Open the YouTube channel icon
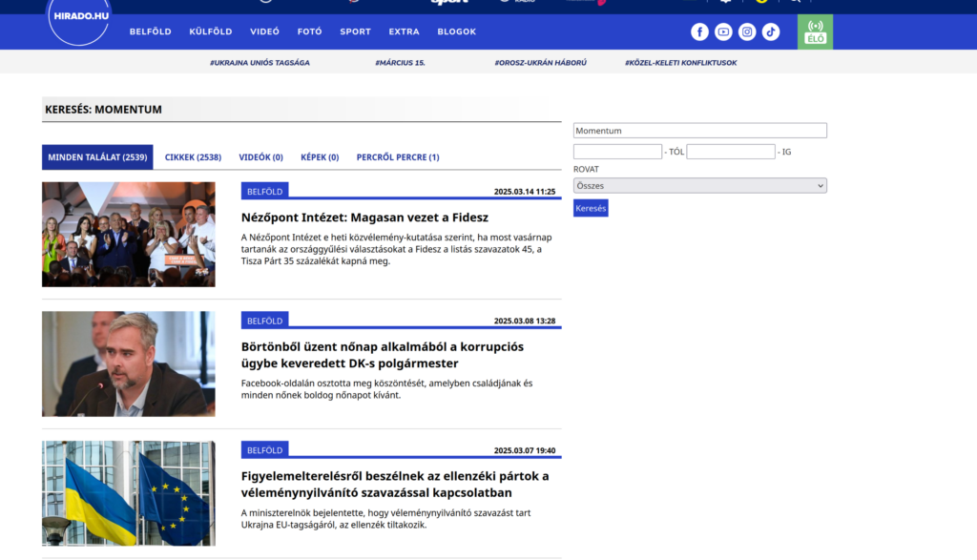This screenshot has width=977, height=560. (723, 31)
